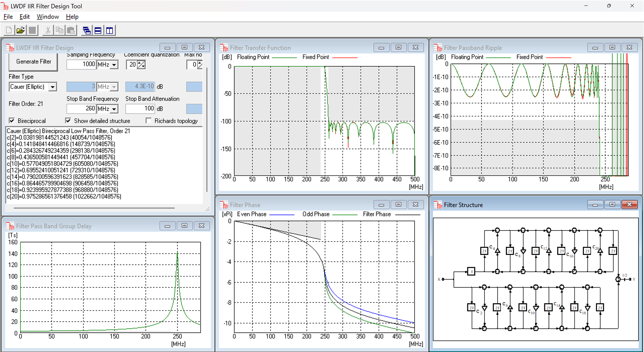The height and width of the screenshot is (352, 644).
Task: Tile windows vertically
Action: [x=110, y=30]
